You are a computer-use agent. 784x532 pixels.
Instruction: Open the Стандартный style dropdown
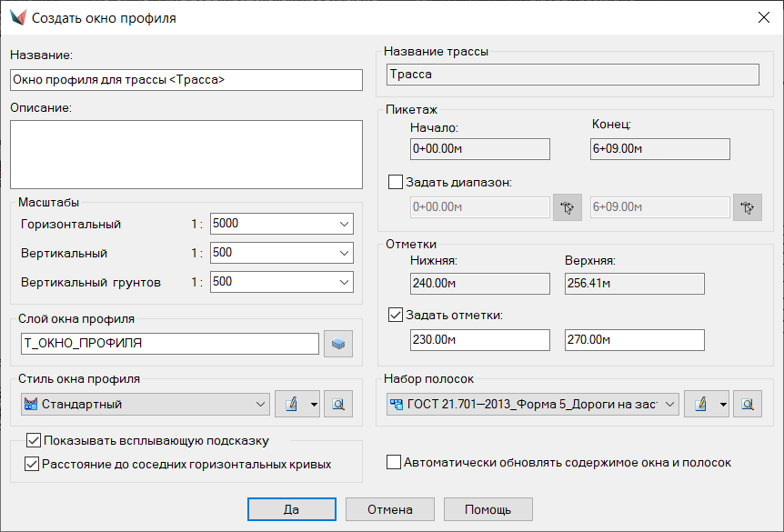coord(259,405)
